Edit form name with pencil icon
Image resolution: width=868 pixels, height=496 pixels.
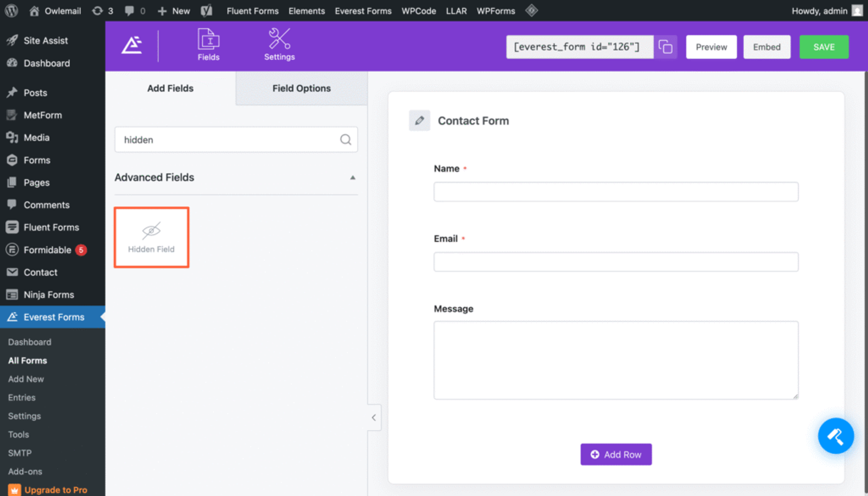[419, 120]
